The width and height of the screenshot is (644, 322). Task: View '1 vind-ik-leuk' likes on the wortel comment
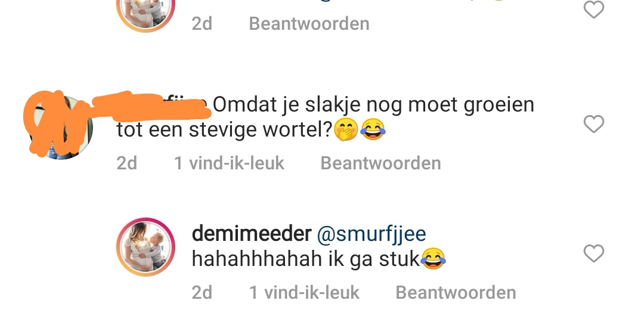(229, 163)
